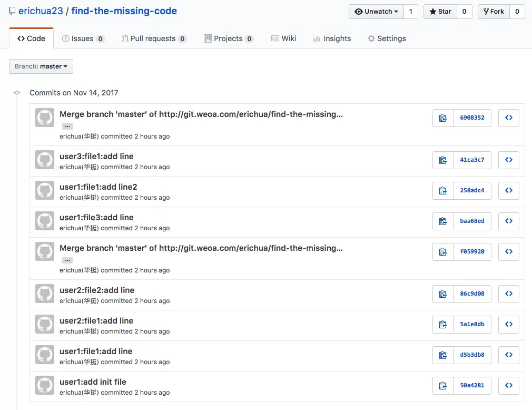Open commit 'user1:file1:add line'
The height and width of the screenshot is (410, 532).
coord(96,352)
